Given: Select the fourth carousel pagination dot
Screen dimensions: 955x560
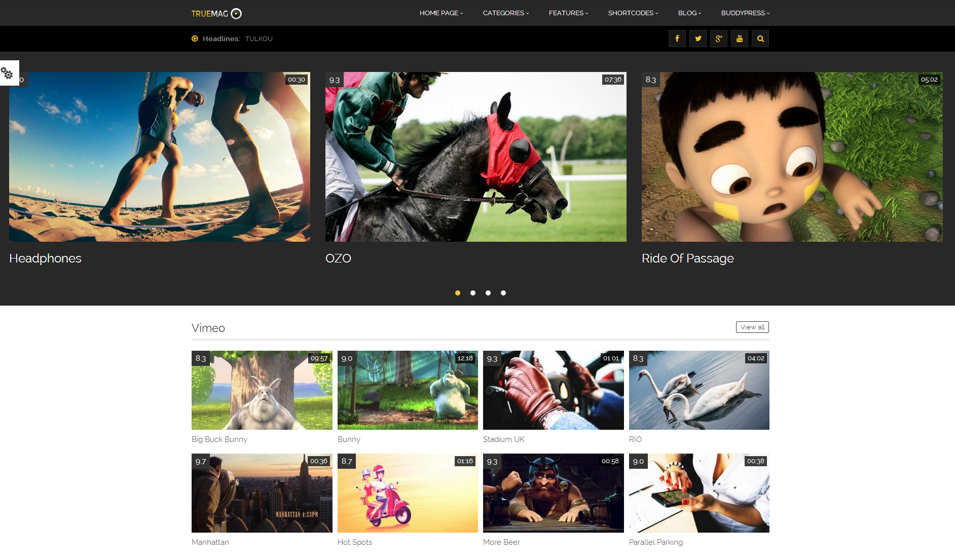Looking at the screenshot, I should 503,293.
